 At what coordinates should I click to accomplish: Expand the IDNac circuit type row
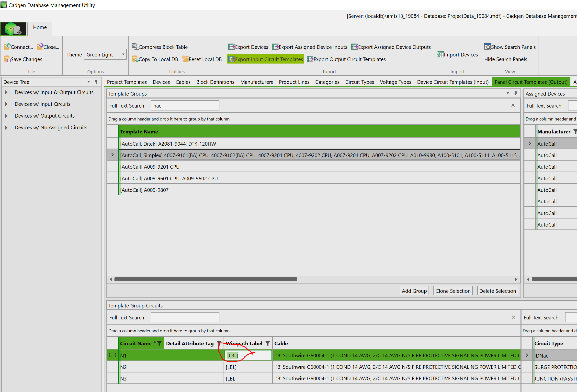pos(527,355)
